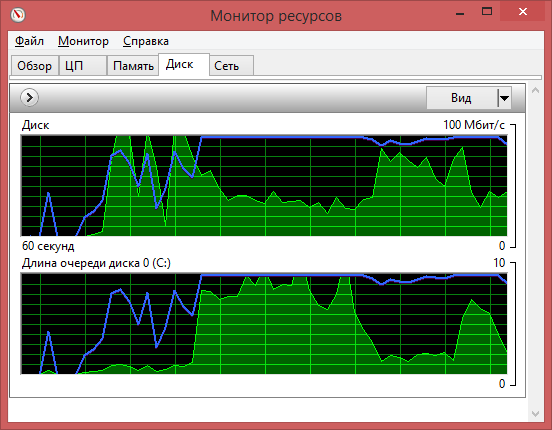
Task: Click the Монитор ресурсов title bar text
Action: click(276, 15)
